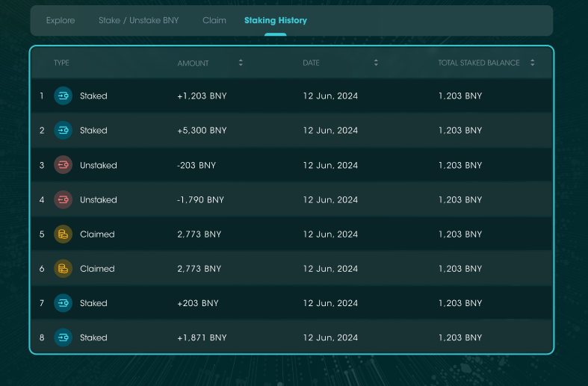The image size is (588, 386).
Task: Click the -203 BNY unstaked amount
Action: [196, 165]
